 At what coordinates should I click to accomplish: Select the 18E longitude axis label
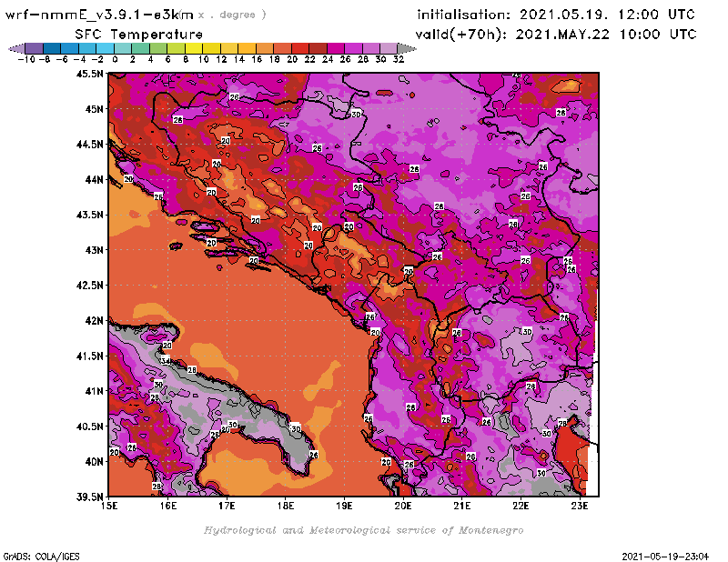point(286,506)
